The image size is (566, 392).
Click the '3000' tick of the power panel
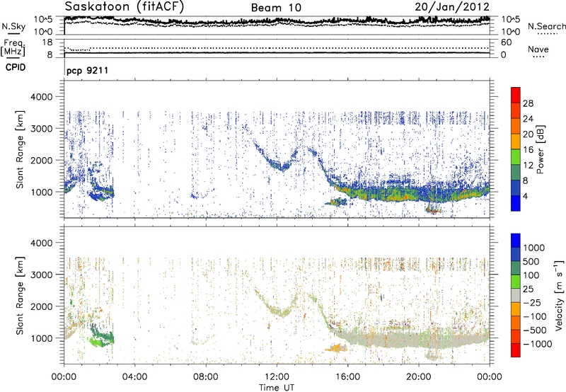[x=42, y=129]
